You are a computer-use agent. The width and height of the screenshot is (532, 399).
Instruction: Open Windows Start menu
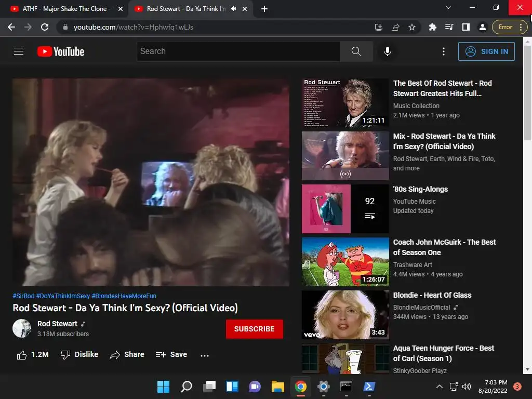163,387
